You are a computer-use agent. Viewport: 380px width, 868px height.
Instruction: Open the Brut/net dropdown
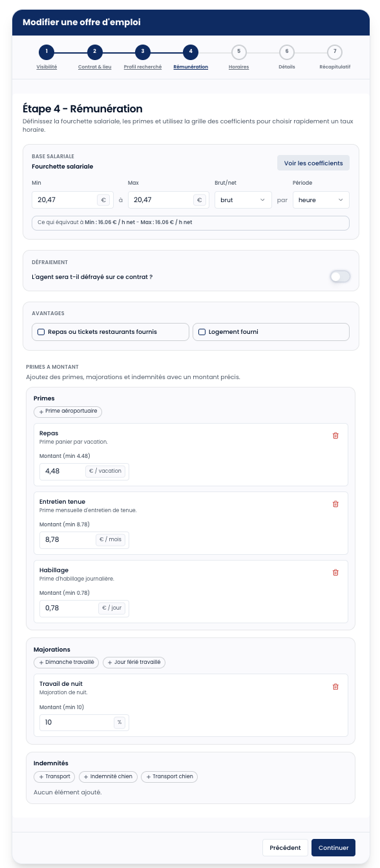tap(243, 200)
